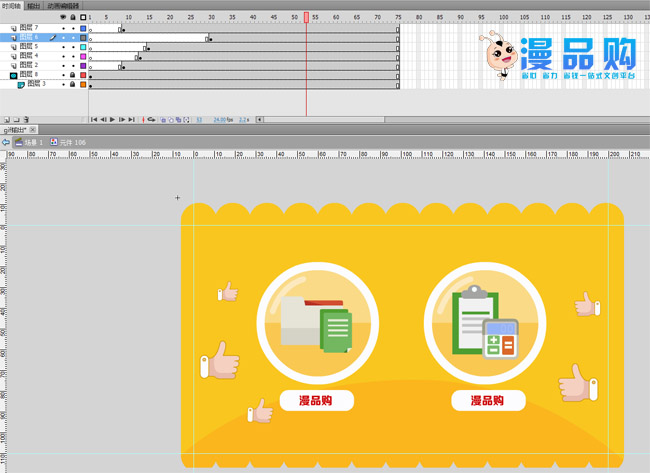The image size is (650, 473).
Task: Click red outline swatch of layer 8
Action: [83, 75]
